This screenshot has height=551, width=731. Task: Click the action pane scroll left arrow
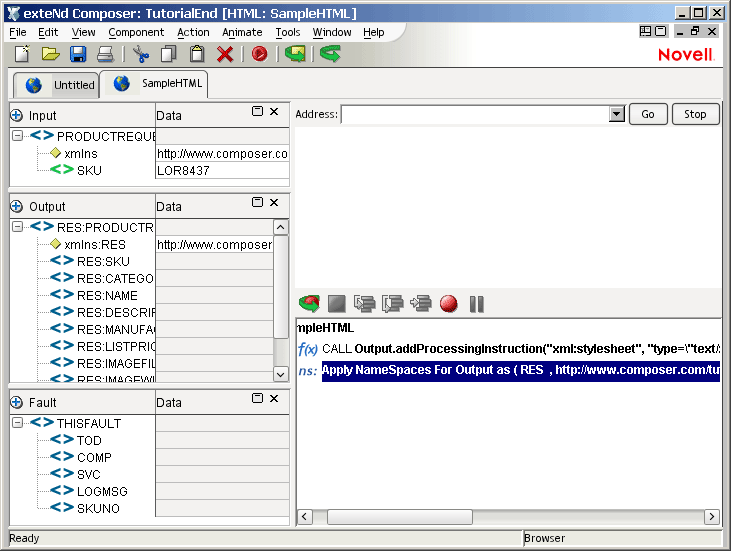[304, 517]
